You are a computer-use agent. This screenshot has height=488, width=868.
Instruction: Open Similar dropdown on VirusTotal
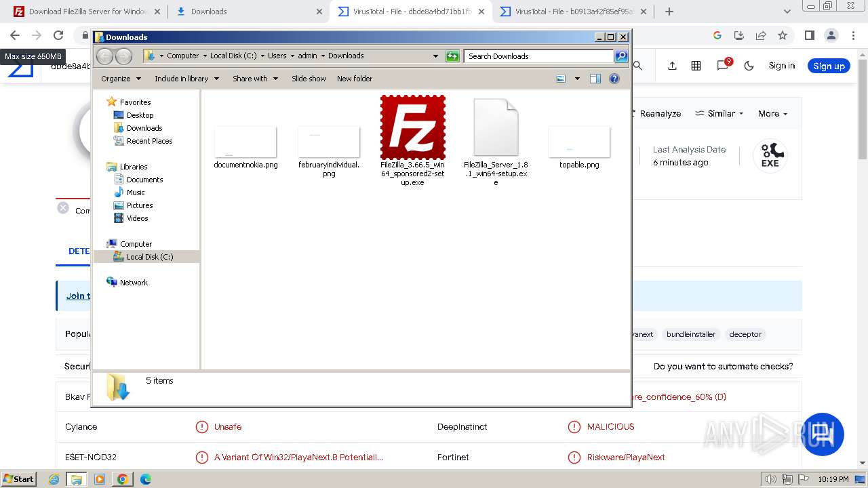point(719,114)
